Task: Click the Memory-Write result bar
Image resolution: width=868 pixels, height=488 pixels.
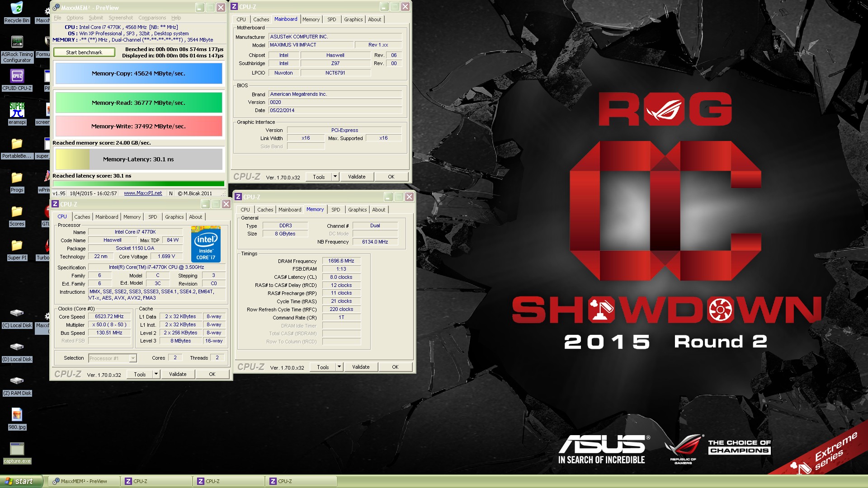Action: [139, 126]
